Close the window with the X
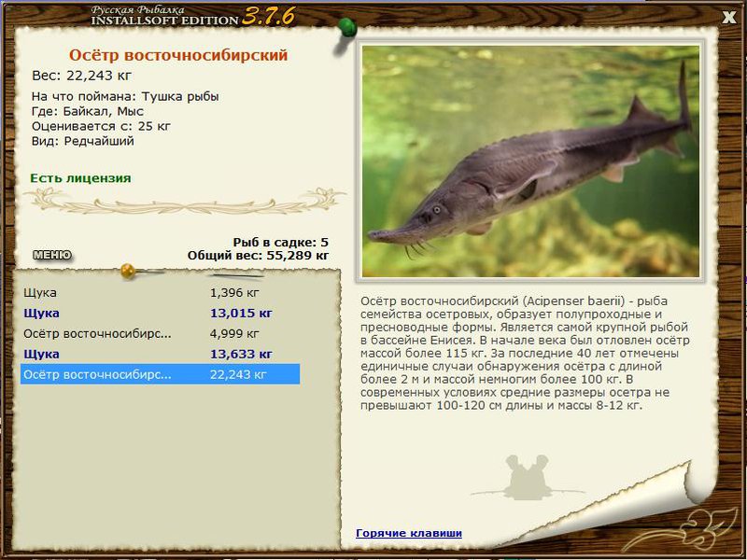The height and width of the screenshot is (560, 747). pyautogui.click(x=729, y=18)
